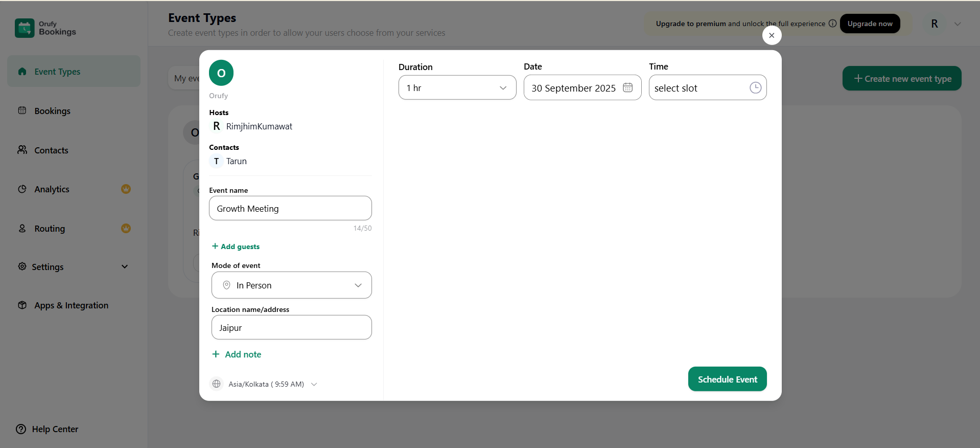Close the schedule event dialog
The height and width of the screenshot is (448, 980).
tap(772, 35)
